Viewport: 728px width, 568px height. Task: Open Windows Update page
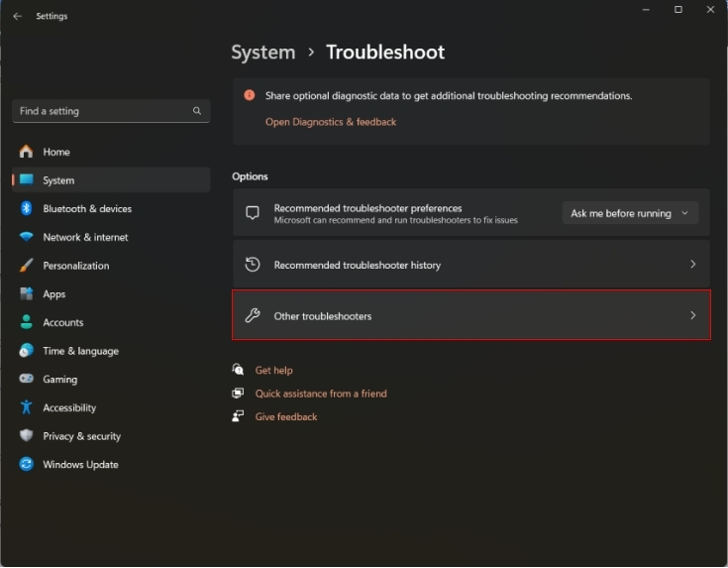[111, 464]
